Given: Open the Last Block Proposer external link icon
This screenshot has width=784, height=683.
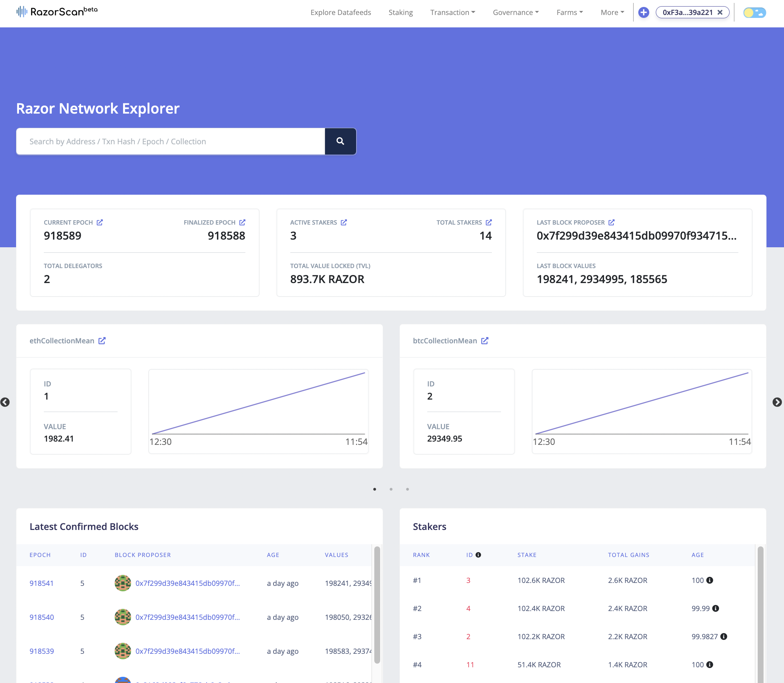Looking at the screenshot, I should [x=611, y=222].
